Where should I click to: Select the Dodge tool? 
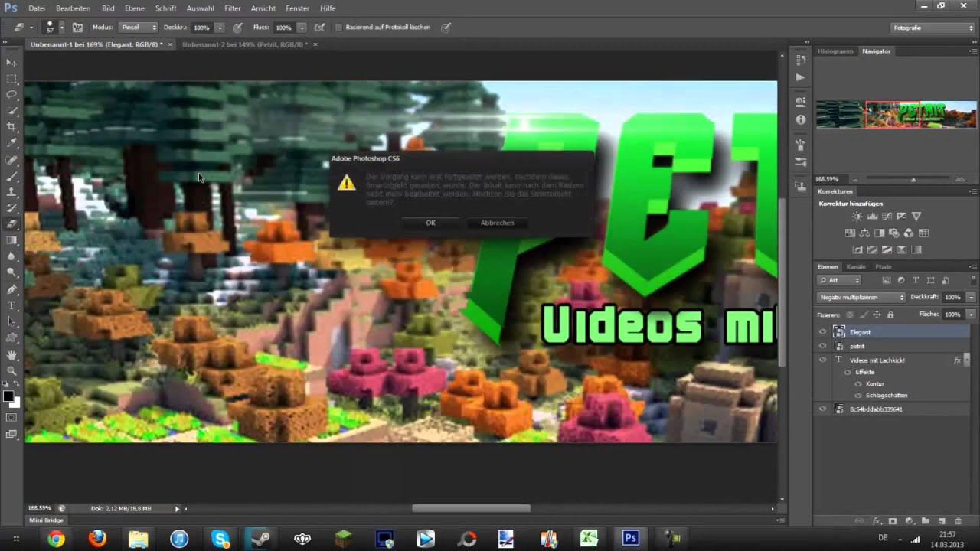click(x=11, y=273)
